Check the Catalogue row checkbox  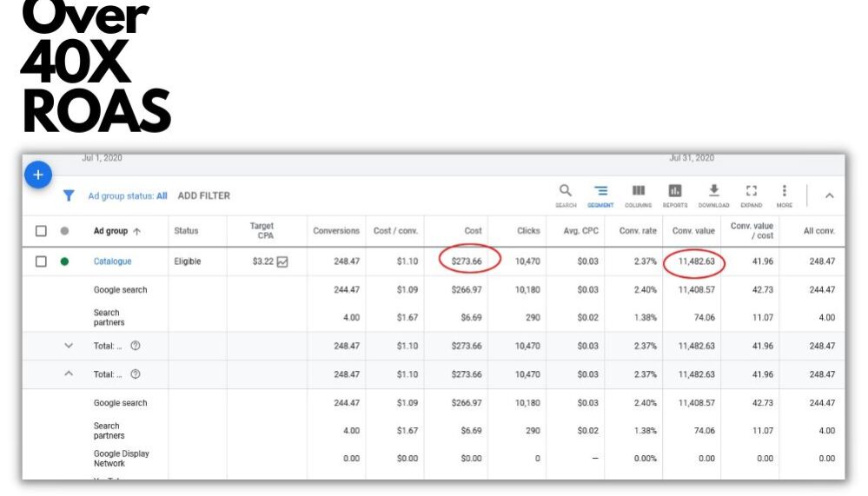tap(41, 261)
